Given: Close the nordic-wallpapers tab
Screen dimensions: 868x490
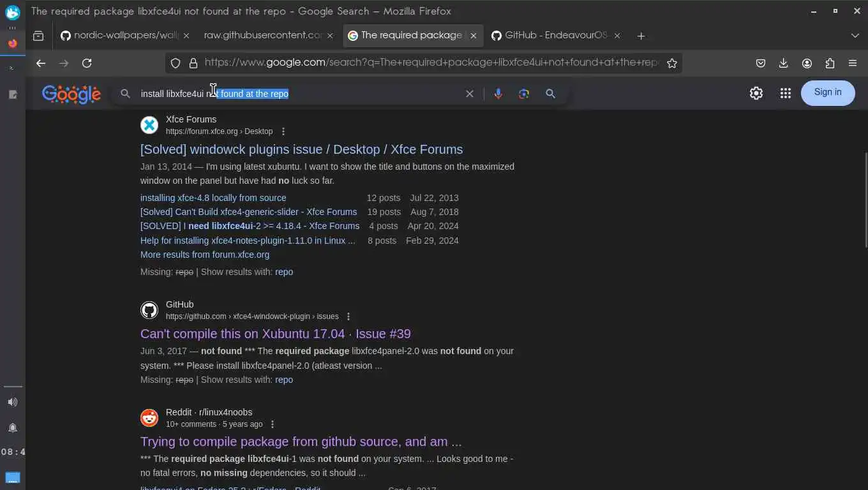Looking at the screenshot, I should coord(186,36).
